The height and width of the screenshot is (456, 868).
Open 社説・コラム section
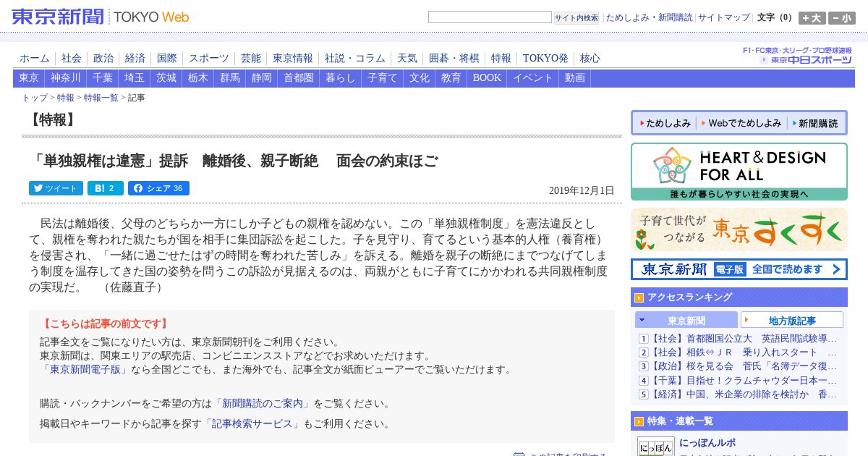355,59
